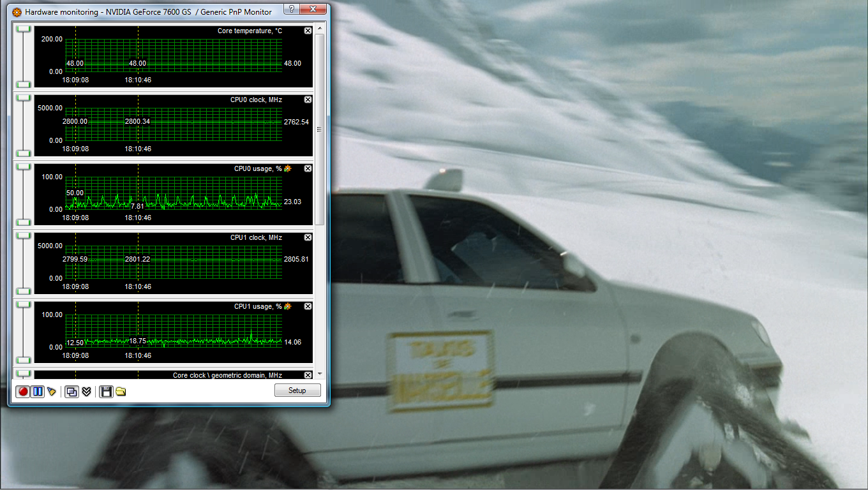868x490 pixels.
Task: Click the gear icon beside CPU0 usage title
Action: point(288,168)
